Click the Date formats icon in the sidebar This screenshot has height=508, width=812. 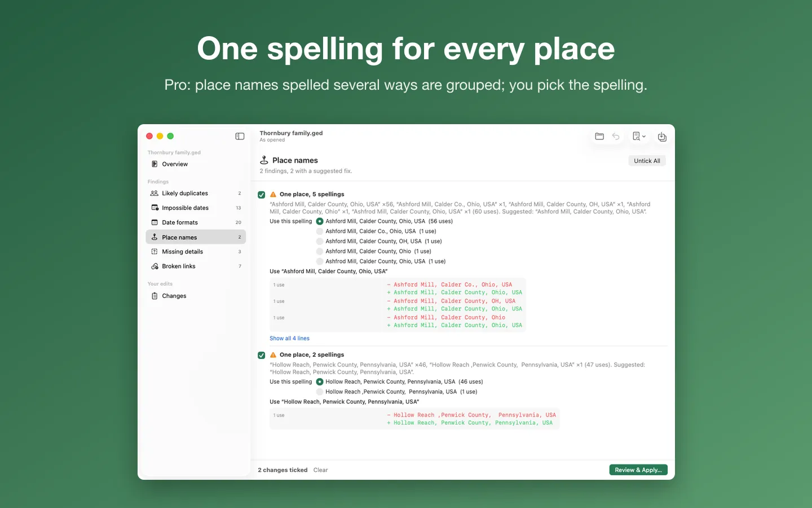pyautogui.click(x=155, y=223)
